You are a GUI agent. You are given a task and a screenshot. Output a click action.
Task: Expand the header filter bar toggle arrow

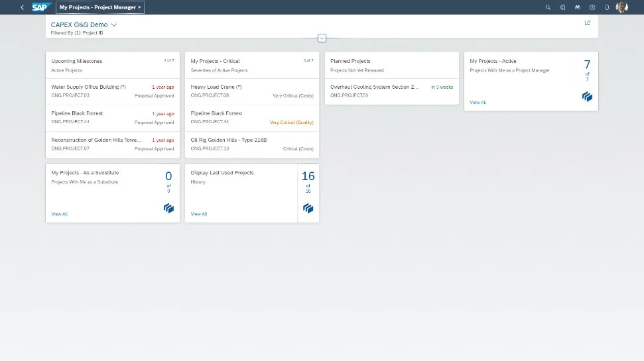322,38
